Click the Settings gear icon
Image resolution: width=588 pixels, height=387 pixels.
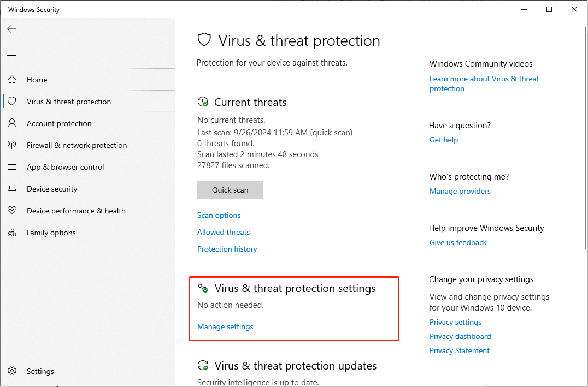coord(12,371)
